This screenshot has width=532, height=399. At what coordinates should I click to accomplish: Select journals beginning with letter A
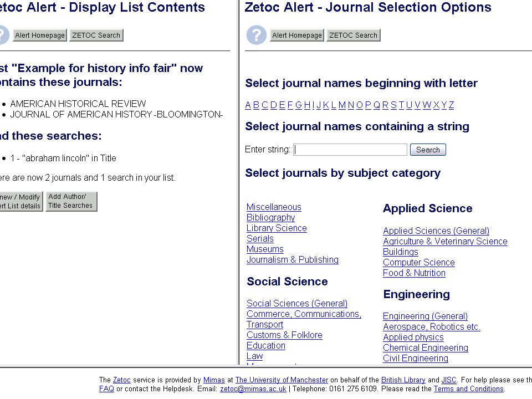point(248,105)
